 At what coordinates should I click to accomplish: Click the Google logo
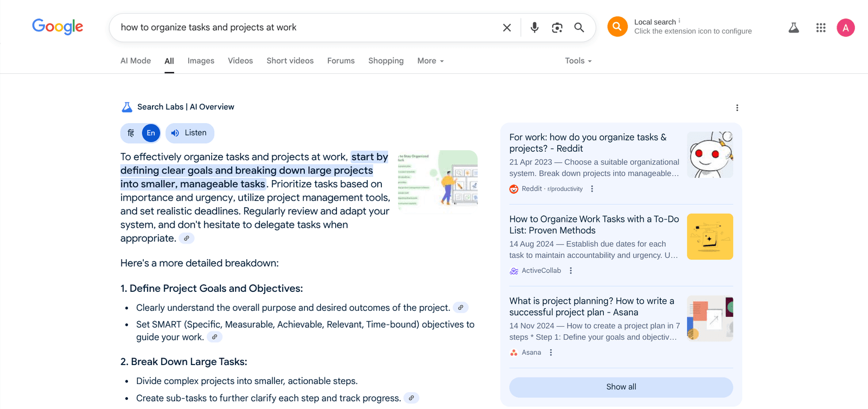(x=58, y=27)
